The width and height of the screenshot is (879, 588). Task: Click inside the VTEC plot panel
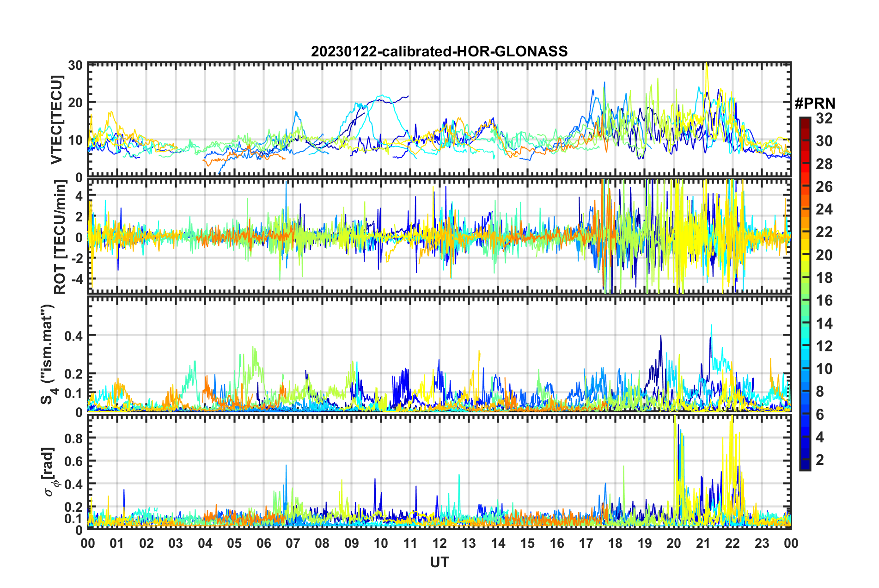pos(439,120)
